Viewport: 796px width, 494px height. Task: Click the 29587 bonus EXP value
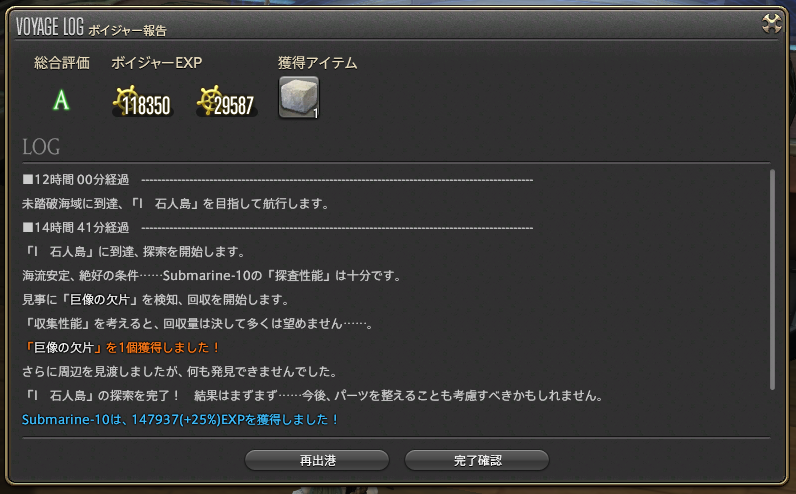point(234,106)
